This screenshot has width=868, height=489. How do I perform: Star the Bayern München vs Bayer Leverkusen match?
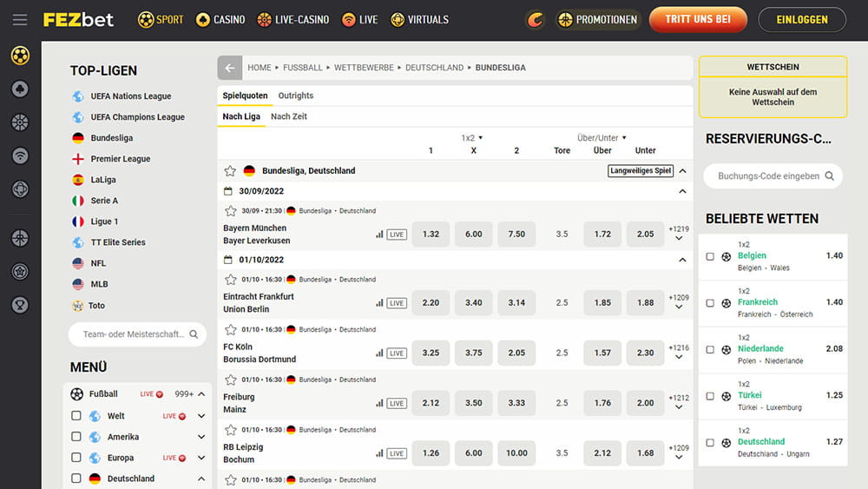tap(231, 211)
